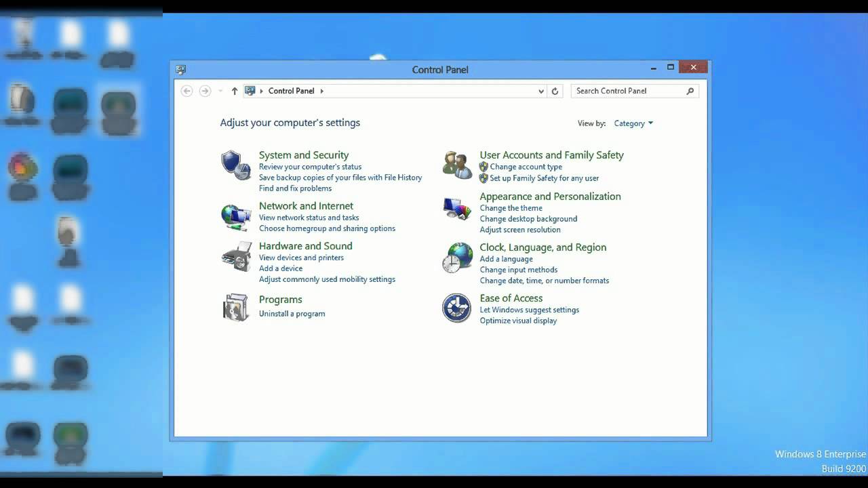Open the Appearance and Personalization monitor icon
The image size is (868, 488).
point(457,208)
